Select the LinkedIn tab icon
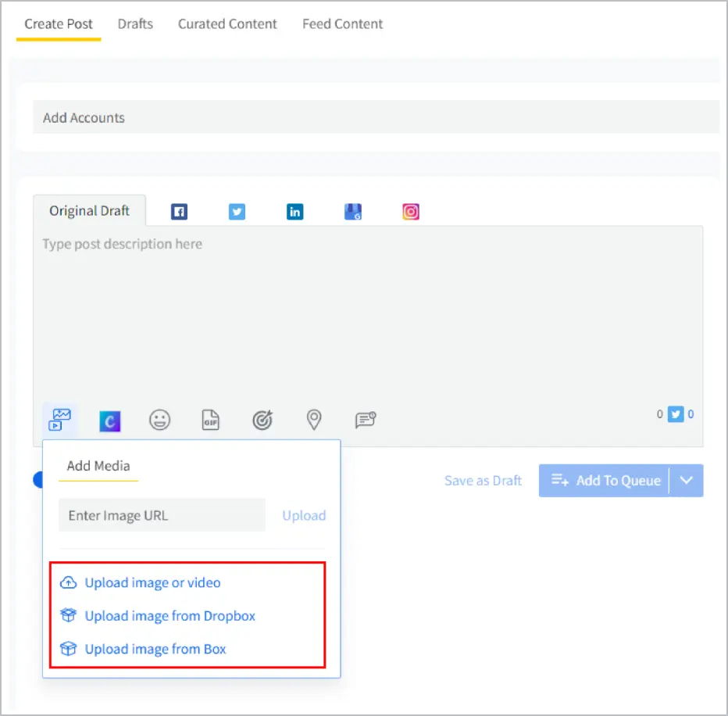728x716 pixels. click(294, 211)
